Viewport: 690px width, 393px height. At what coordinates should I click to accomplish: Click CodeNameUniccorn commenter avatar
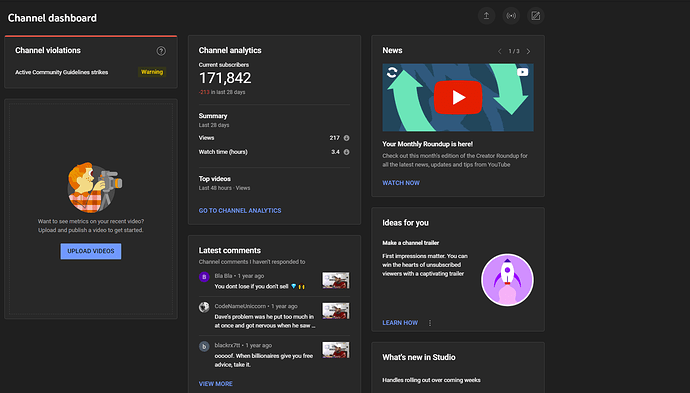tap(204, 307)
